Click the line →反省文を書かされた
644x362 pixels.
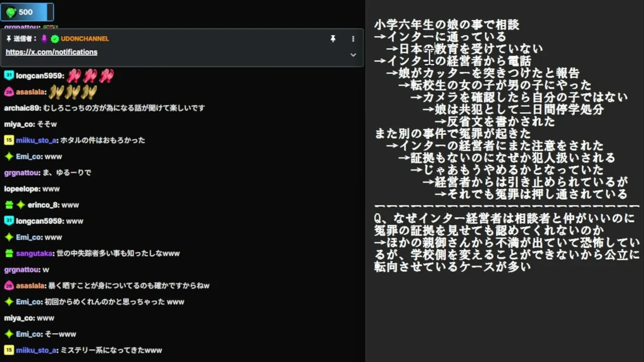coord(495,121)
